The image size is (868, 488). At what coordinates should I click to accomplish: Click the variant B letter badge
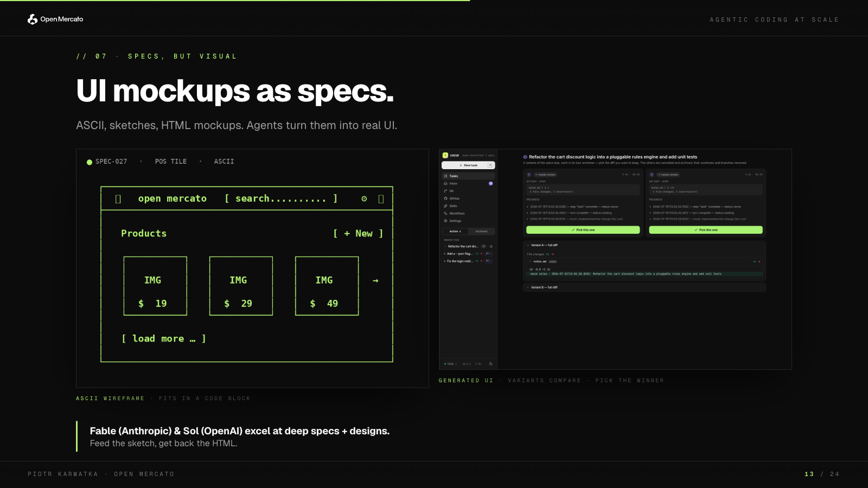click(x=652, y=175)
